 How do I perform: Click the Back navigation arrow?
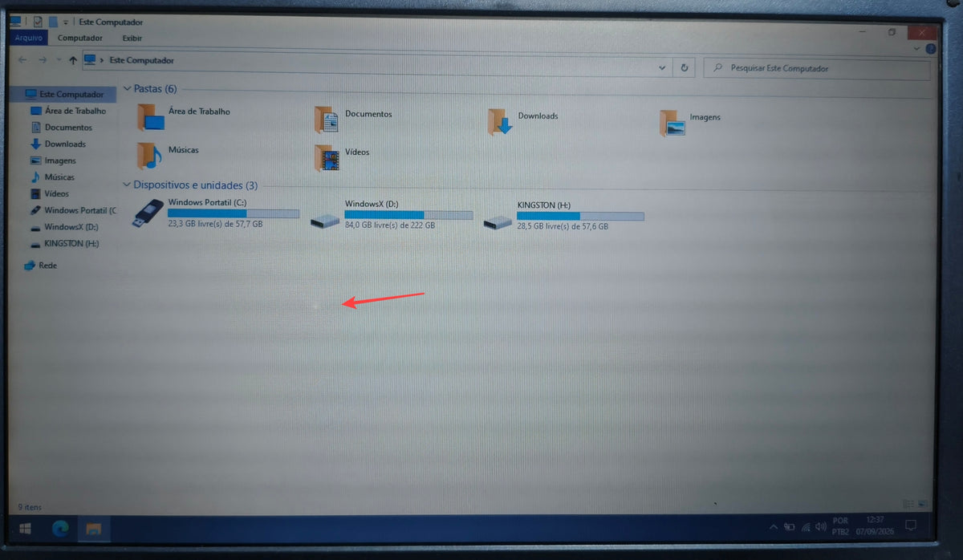click(23, 60)
